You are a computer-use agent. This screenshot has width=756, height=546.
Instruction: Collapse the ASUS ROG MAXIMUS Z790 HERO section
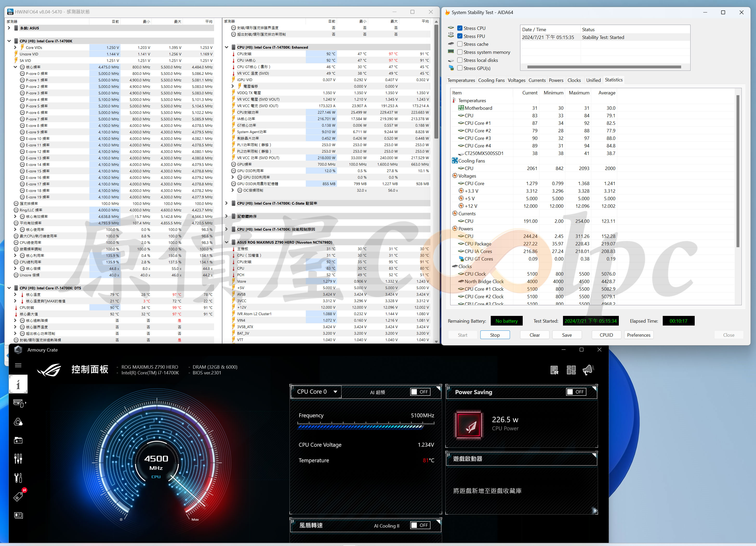click(x=226, y=242)
